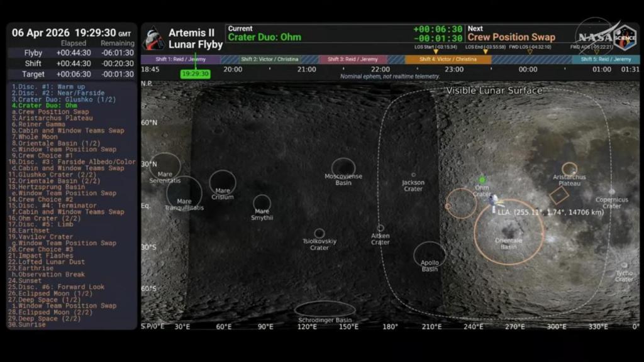This screenshot has height=362, width=644.
Task: Click the Copernicus Crater marker
Action: coord(612,192)
